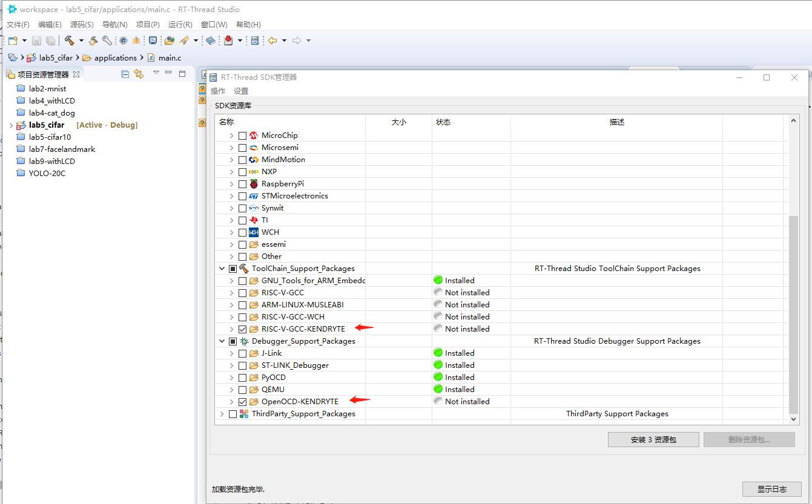
Task: Open the SDK Manager toolbar icon
Action: pyautogui.click(x=255, y=41)
